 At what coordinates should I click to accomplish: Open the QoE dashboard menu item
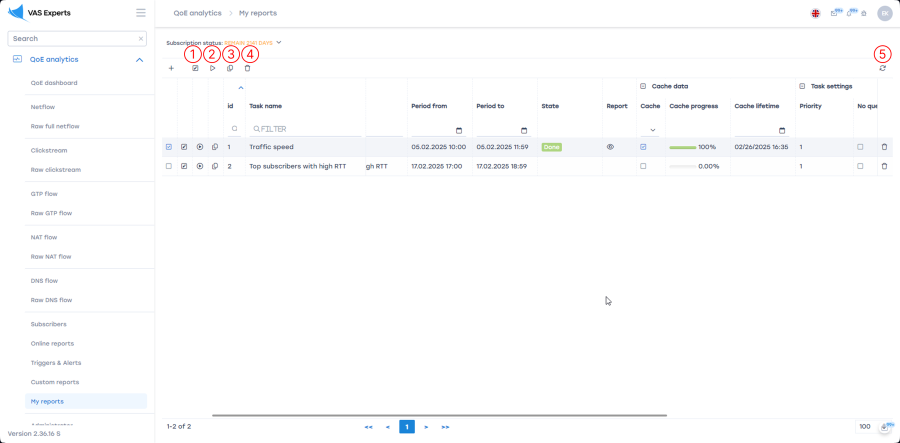point(54,83)
